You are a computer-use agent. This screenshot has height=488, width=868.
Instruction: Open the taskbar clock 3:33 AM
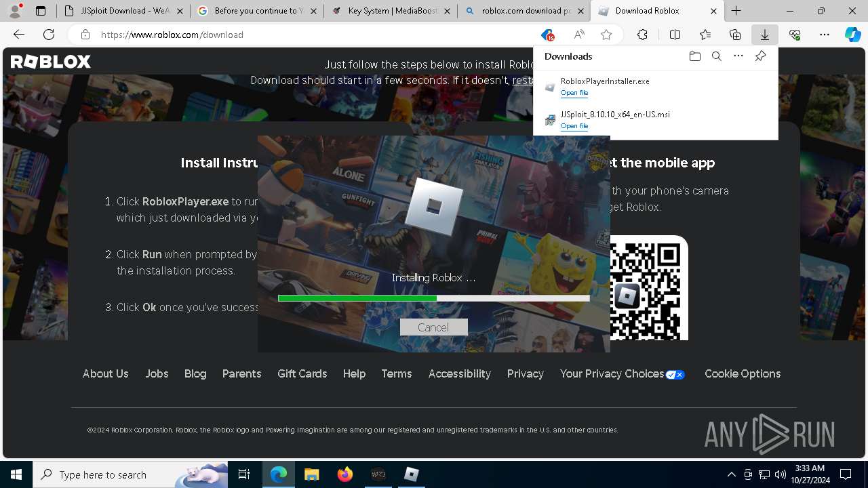point(809,474)
